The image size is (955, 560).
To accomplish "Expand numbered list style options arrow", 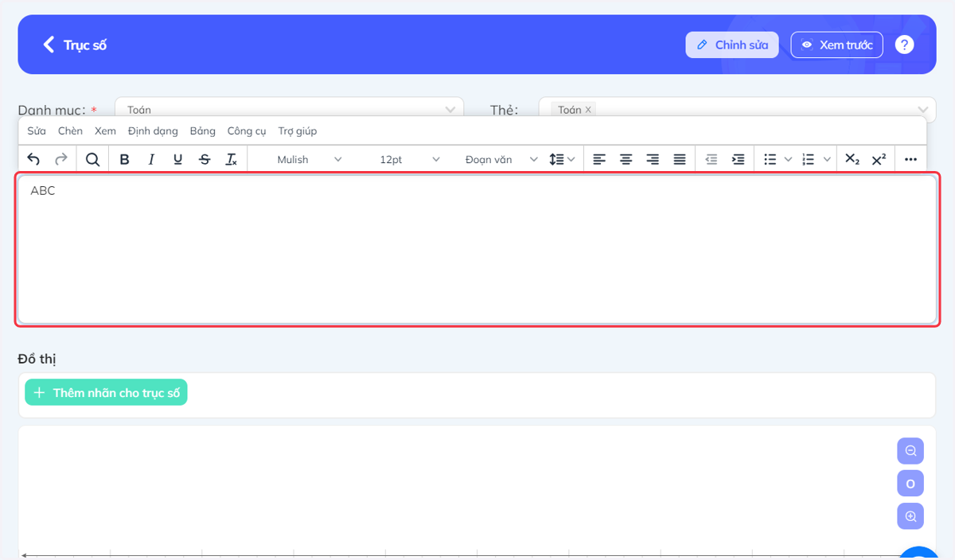I will [827, 159].
